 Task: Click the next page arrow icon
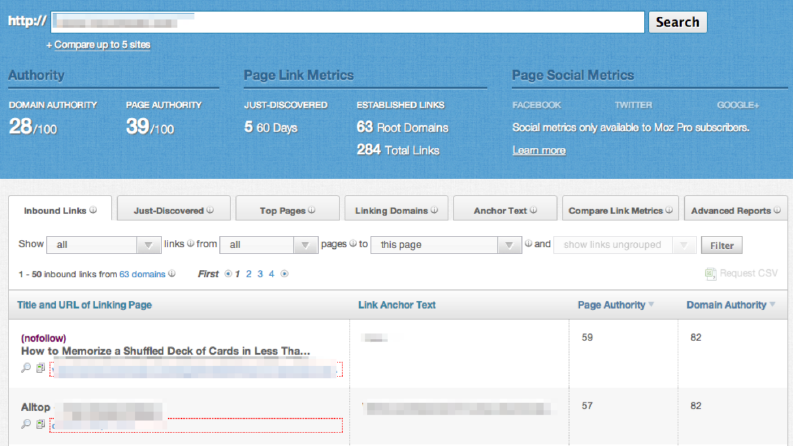pos(284,274)
